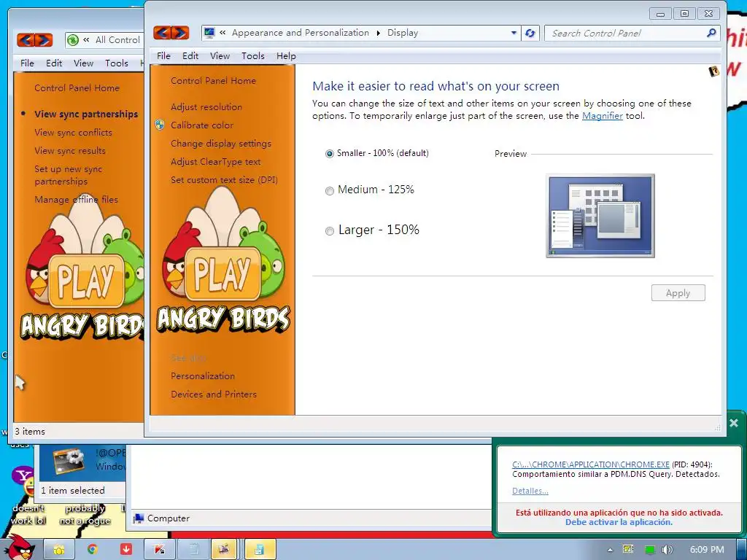Select Medium - 125% text size

click(329, 191)
